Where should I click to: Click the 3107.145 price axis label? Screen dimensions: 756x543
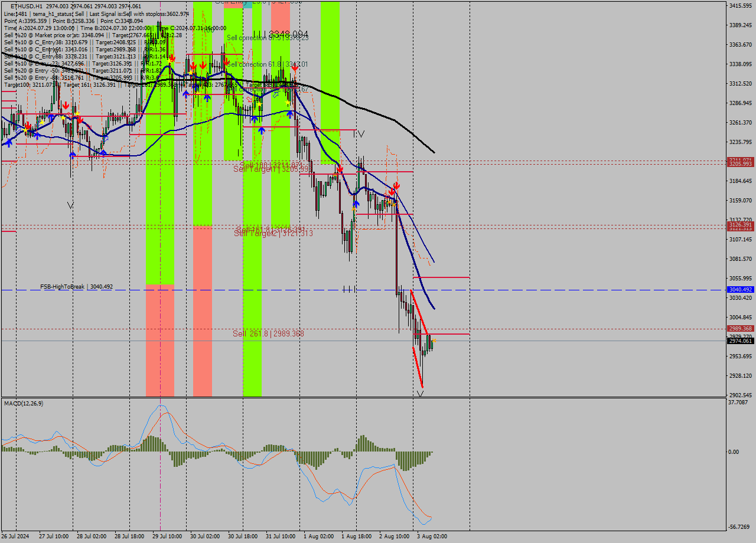pos(740,240)
